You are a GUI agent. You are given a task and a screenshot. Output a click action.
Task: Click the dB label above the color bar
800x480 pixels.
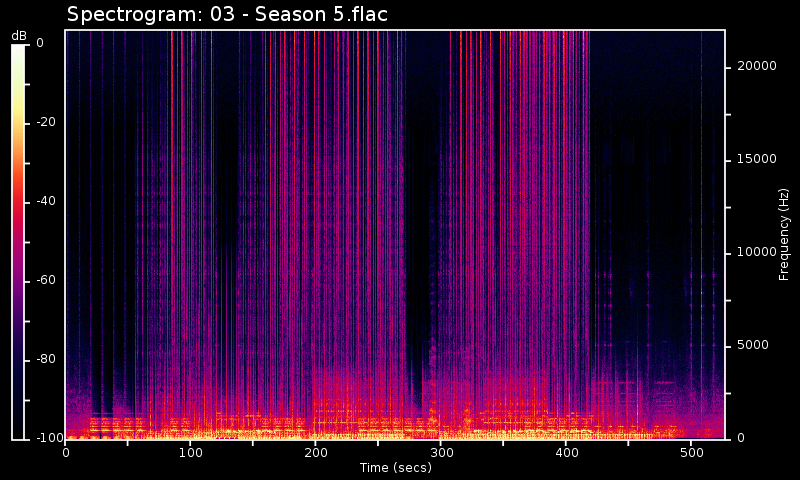pyautogui.click(x=19, y=35)
